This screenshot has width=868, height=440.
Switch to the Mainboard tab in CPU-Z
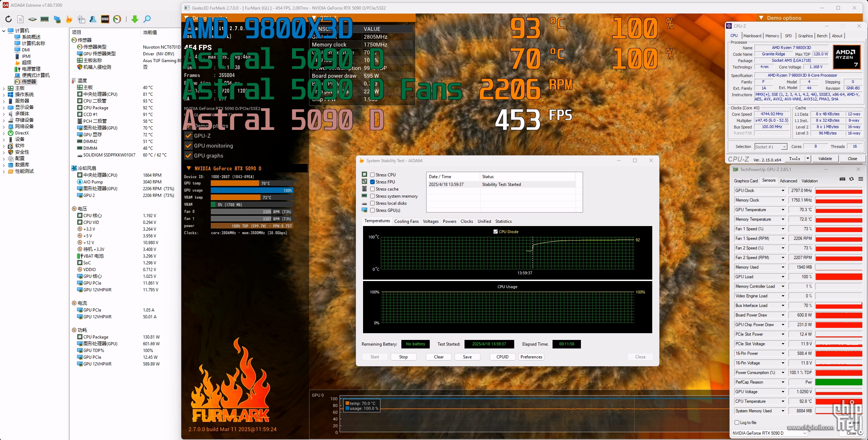coord(752,36)
